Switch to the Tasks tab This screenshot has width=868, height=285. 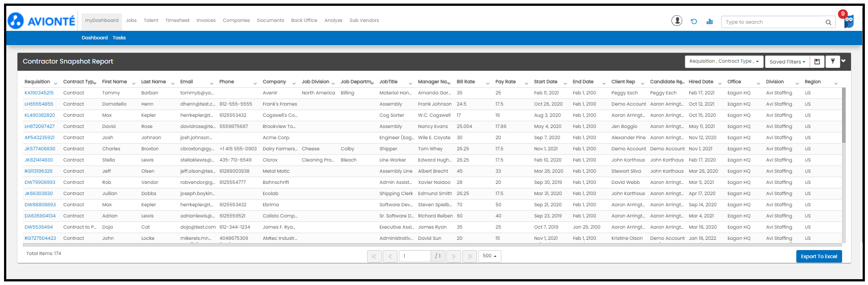119,38
